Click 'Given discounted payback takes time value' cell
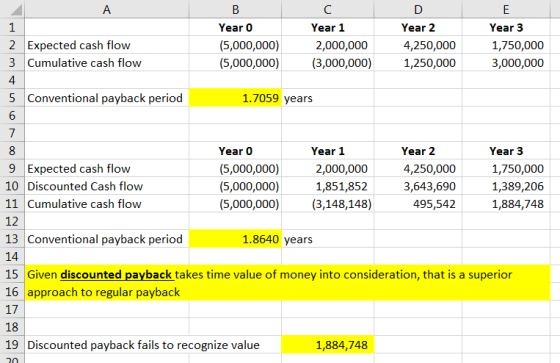This screenshot has width=560, height=363. 288,274
